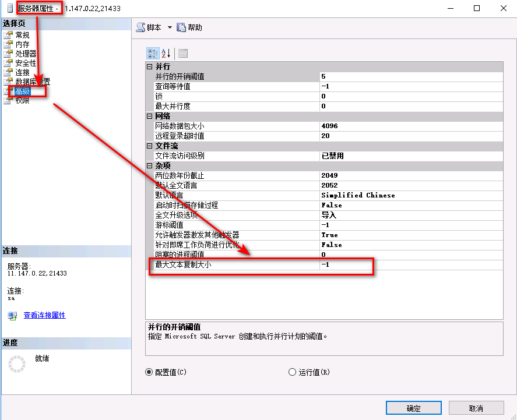Switch property grid to categorized view
Image resolution: width=517 pixels, height=420 pixels.
point(152,53)
